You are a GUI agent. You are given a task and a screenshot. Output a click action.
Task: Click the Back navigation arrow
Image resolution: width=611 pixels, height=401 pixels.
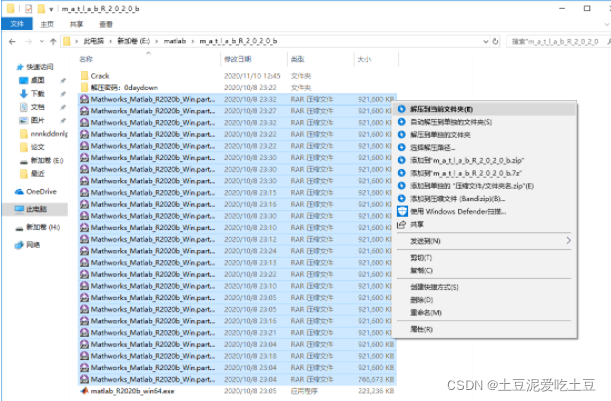click(12, 41)
